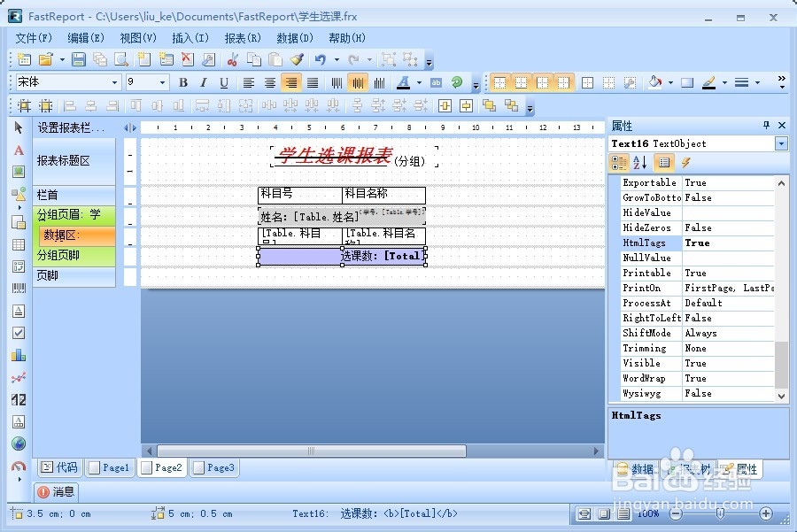Viewport: 797px width, 532px height.
Task: Click the report Preview icon in the toolbar
Action: point(120,59)
